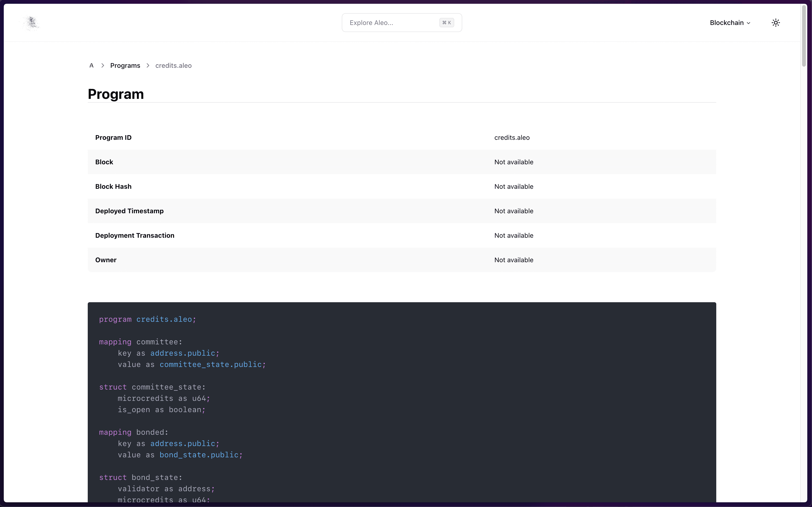
Task: Click 'is_open as boolean;' code line
Action: 162,410
